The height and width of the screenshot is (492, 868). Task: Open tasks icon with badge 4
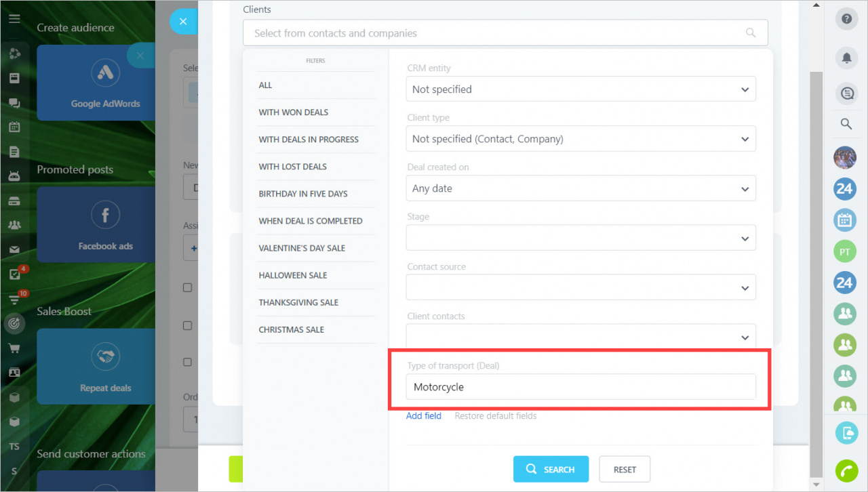pyautogui.click(x=14, y=274)
